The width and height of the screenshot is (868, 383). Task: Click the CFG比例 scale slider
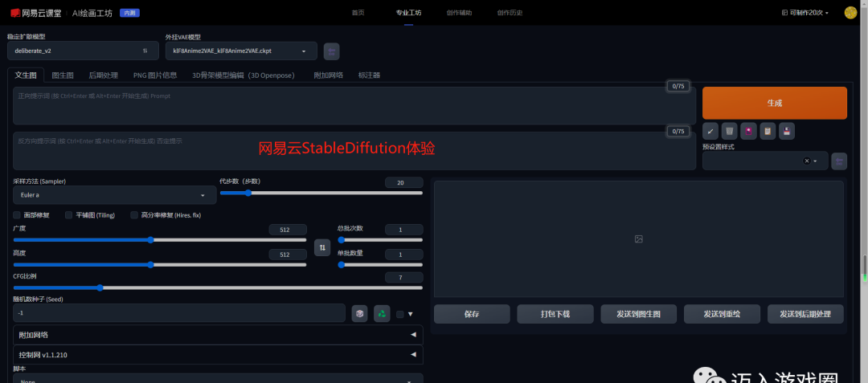pos(218,287)
